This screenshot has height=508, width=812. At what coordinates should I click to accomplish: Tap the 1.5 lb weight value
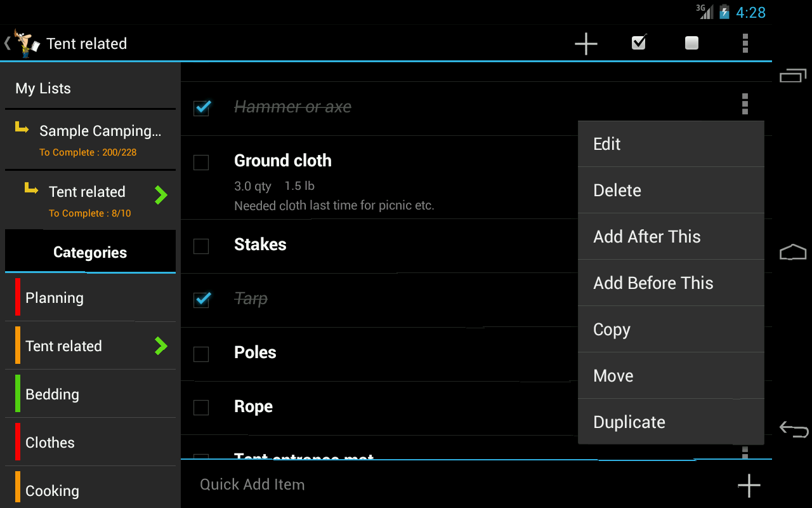click(x=299, y=186)
